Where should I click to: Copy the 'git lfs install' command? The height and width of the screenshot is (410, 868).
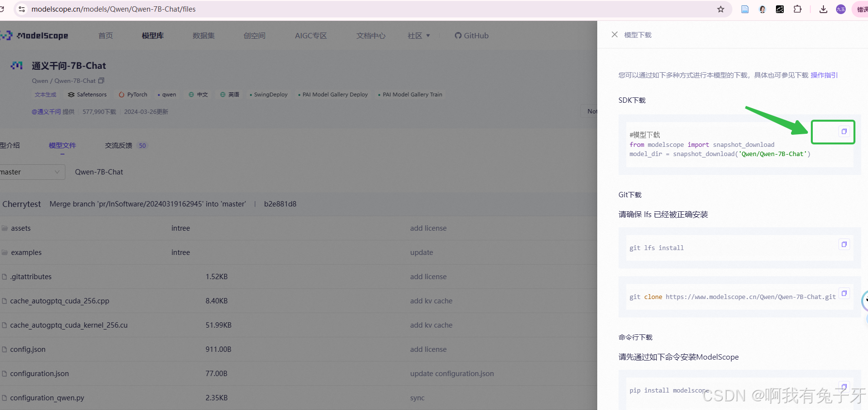click(844, 244)
